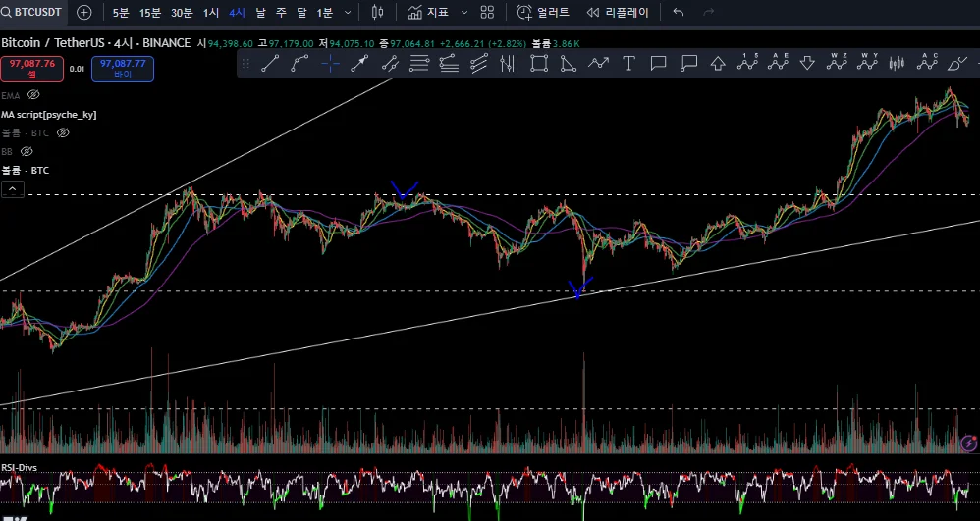
Task: Select the Text T tool
Action: (628, 63)
